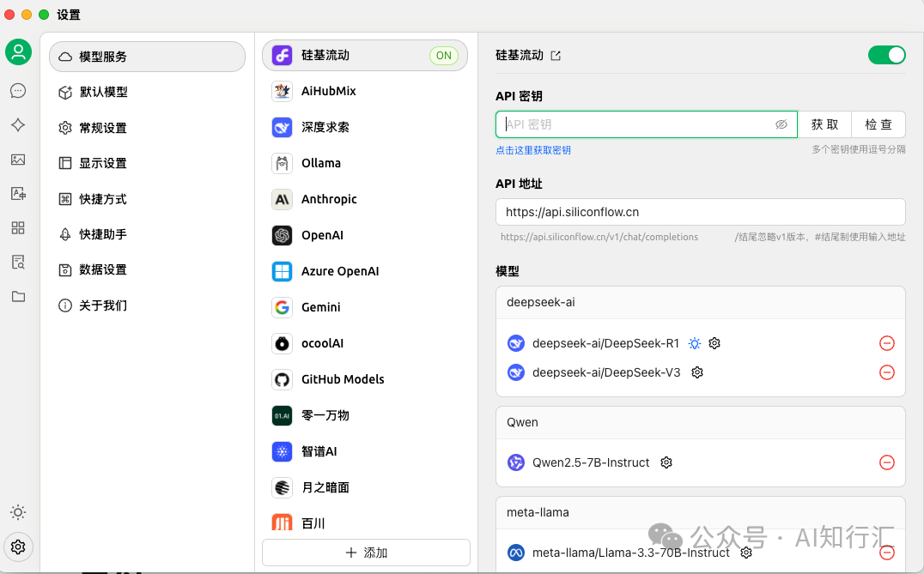The image size is (924, 574).
Task: Select the 硅基流动 provider row
Action: pyautogui.click(x=365, y=55)
